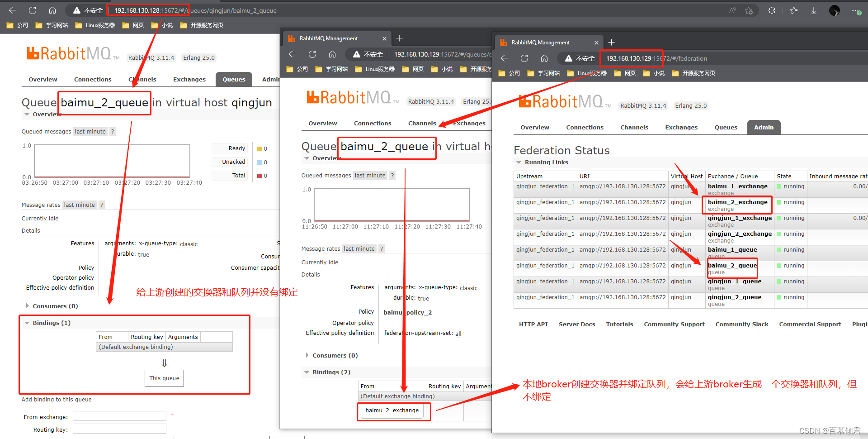The image size is (868, 439).
Task: Click back arrow in middle browser window
Action: point(292,54)
